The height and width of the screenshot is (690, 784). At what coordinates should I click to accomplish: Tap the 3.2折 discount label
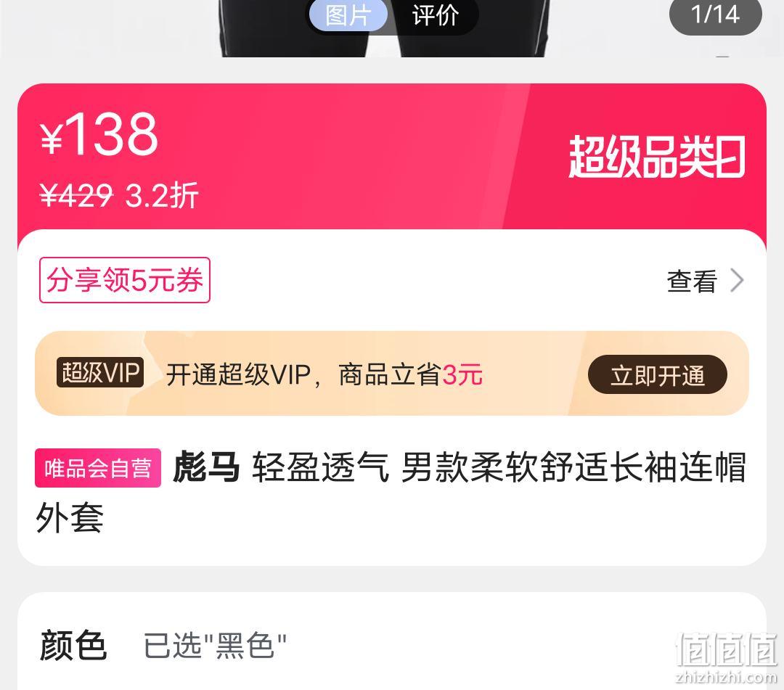[161, 195]
